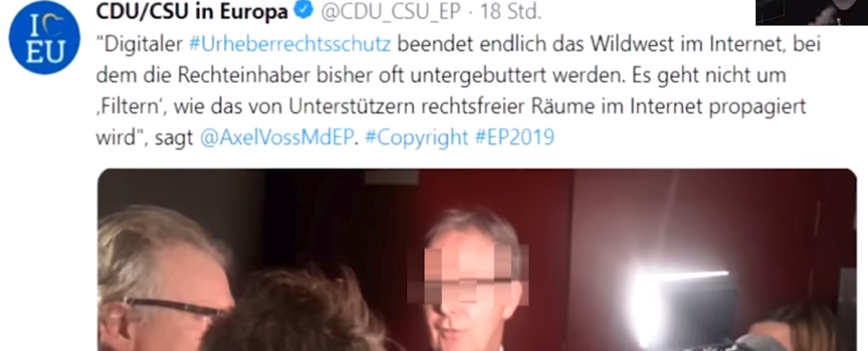Select the #Copyright hashtag
The height and width of the screenshot is (351, 868).
417,138
